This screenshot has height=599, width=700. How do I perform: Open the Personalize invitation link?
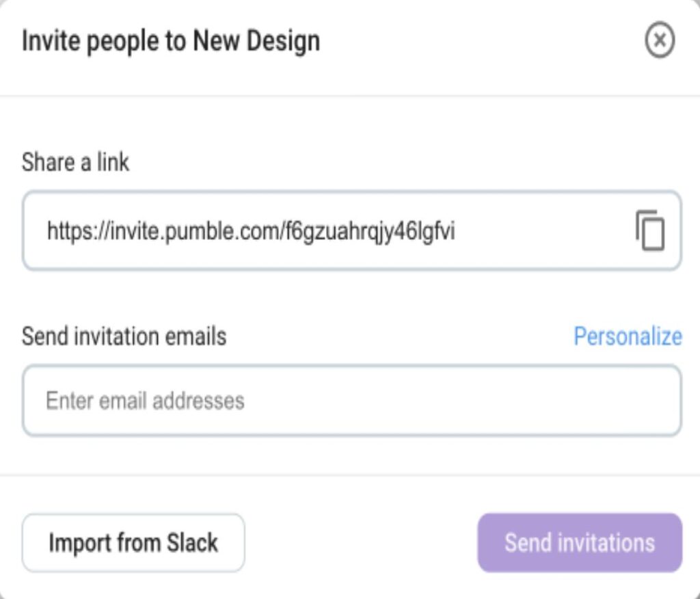coord(628,336)
